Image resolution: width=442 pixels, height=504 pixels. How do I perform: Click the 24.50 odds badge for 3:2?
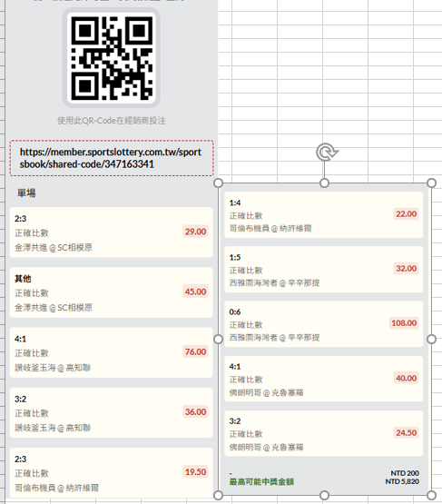pyautogui.click(x=406, y=432)
